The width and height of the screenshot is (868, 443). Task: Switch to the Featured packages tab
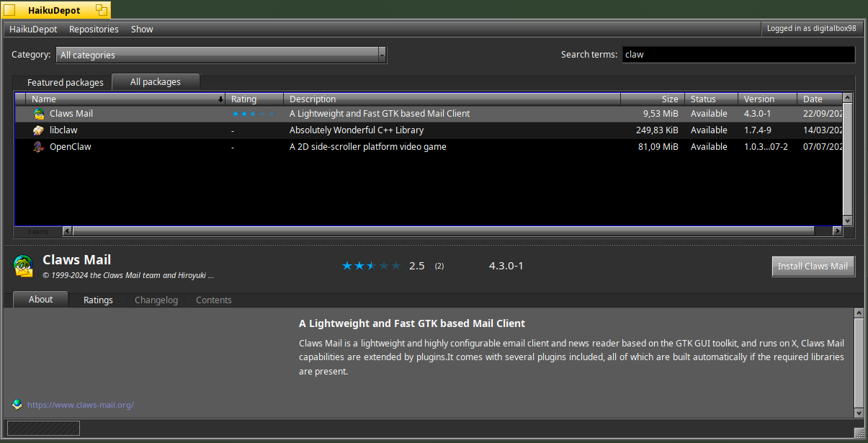pyautogui.click(x=66, y=82)
